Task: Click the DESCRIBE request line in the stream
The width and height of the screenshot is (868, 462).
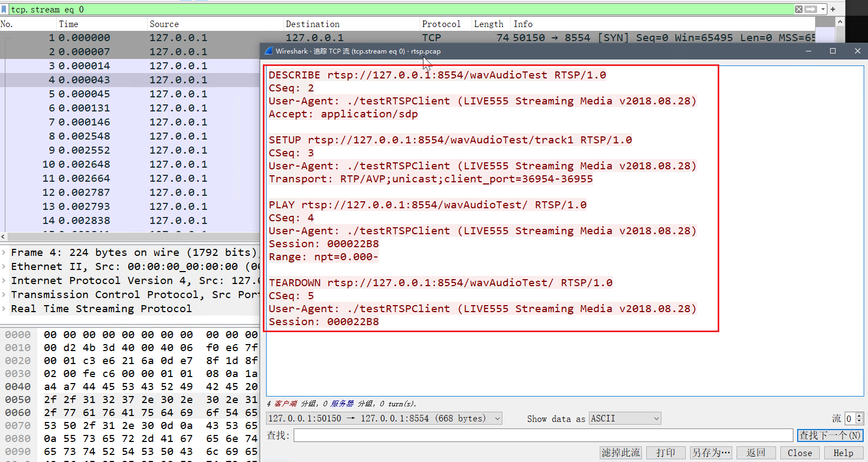Action: coord(437,75)
